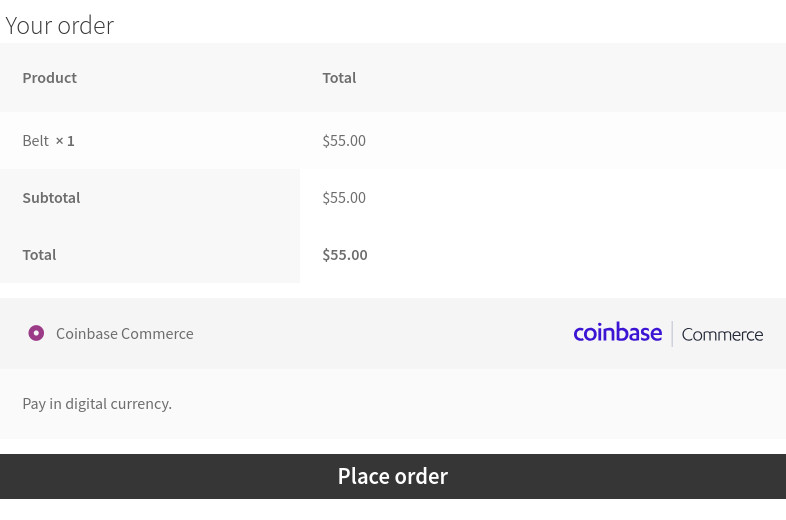Image resolution: width=786 pixels, height=520 pixels.
Task: Click the Belt product name
Action: 35,141
